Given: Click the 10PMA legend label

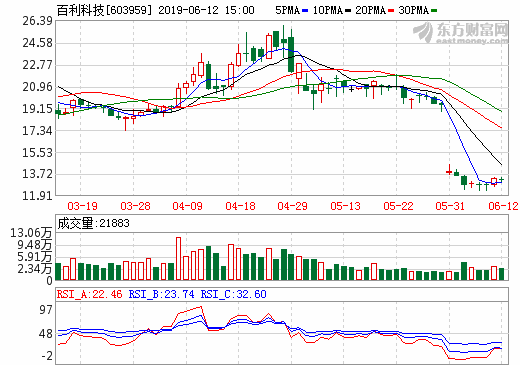Looking at the screenshot, I should [x=328, y=10].
